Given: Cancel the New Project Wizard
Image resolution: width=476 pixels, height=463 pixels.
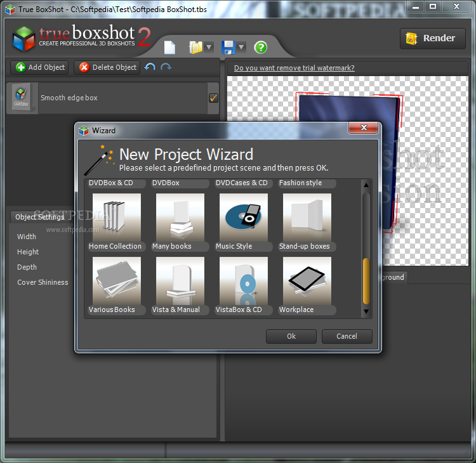Looking at the screenshot, I should (347, 337).
